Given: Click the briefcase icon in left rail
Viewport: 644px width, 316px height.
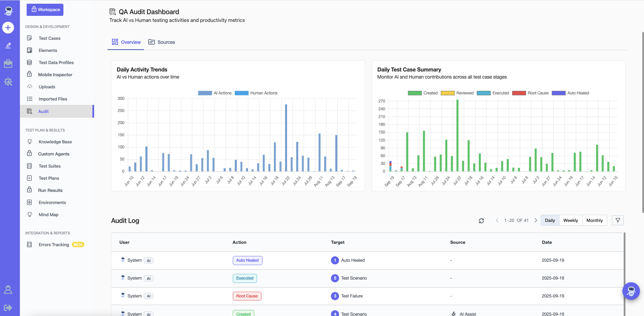Looking at the screenshot, I should [8, 64].
